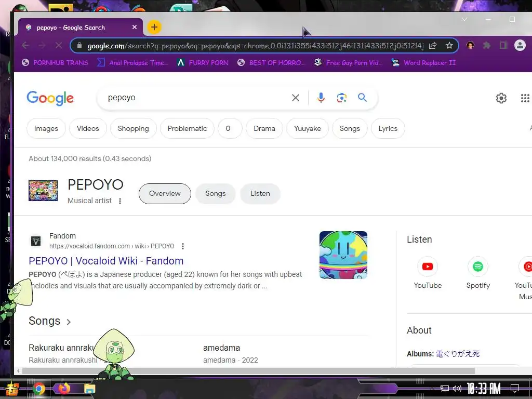This screenshot has width=532, height=399.
Task: Open the amedama song entry
Action: (x=230, y=353)
